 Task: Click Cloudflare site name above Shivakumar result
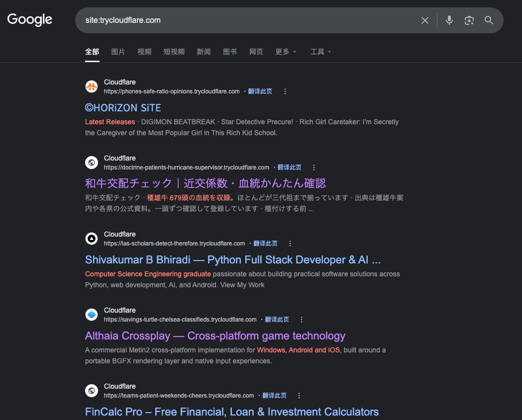(x=120, y=234)
